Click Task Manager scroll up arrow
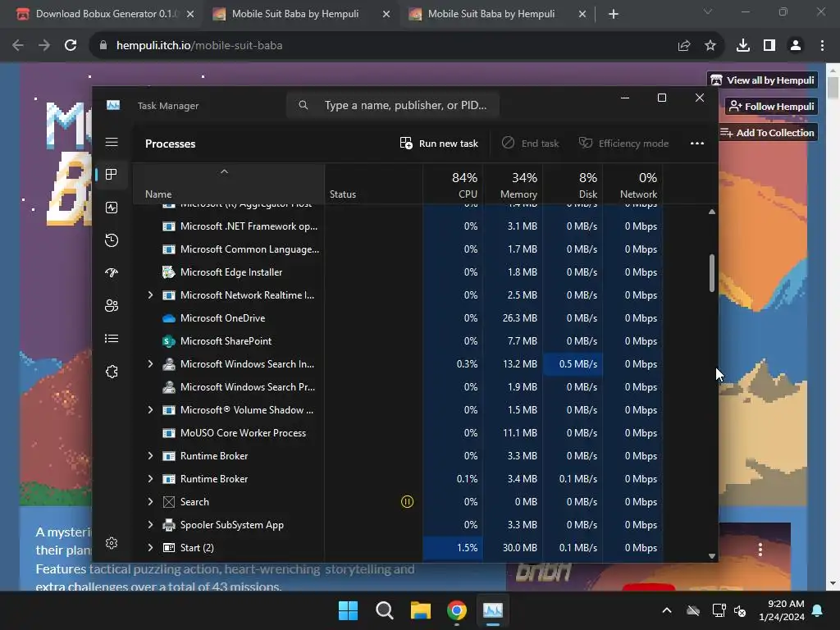Viewport: 840px width, 630px height. click(x=711, y=212)
